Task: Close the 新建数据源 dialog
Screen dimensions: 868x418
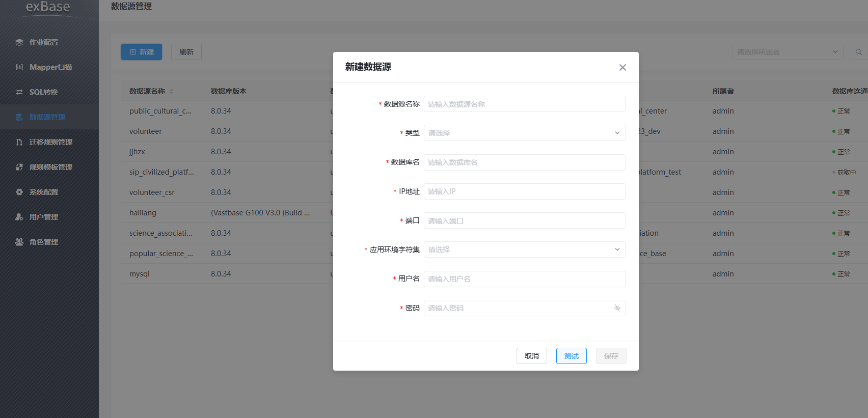Action: coord(622,67)
